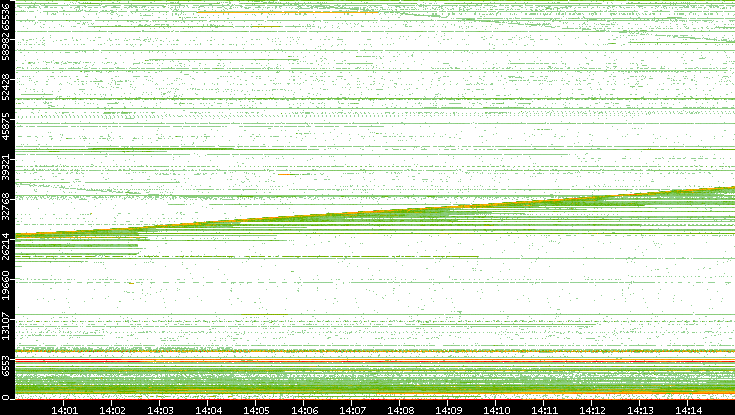Select the 14:05 time label
The height and width of the screenshot is (415, 735).
(256, 408)
